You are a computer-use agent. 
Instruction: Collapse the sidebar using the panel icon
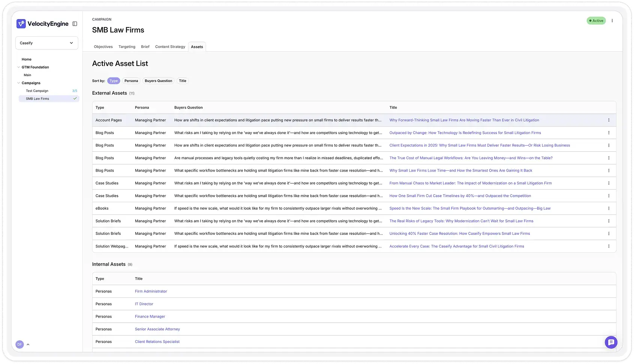(75, 24)
